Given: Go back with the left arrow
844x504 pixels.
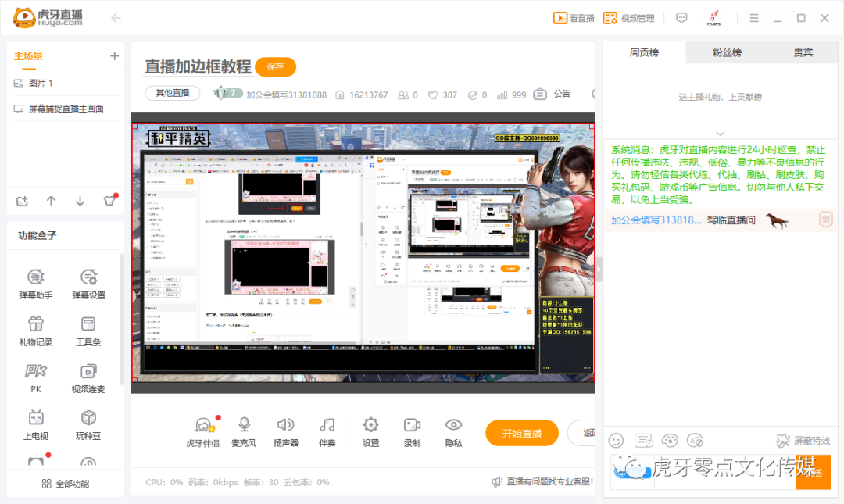Looking at the screenshot, I should pyautogui.click(x=116, y=18).
